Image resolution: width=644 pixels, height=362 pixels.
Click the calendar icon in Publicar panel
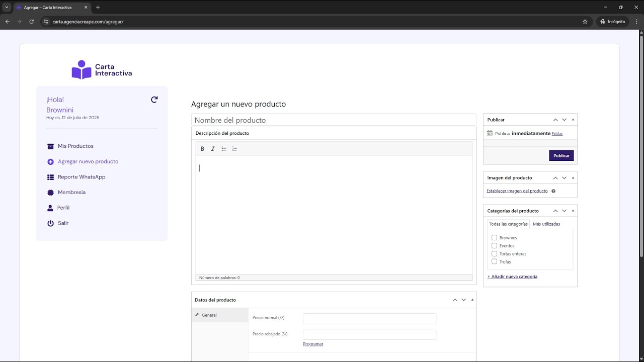[x=490, y=133]
